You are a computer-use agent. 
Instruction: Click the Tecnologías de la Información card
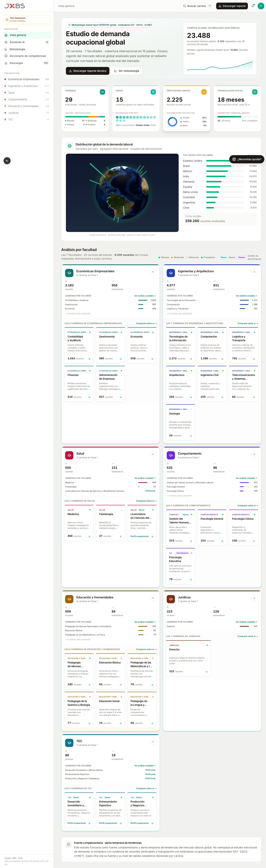click(x=180, y=345)
